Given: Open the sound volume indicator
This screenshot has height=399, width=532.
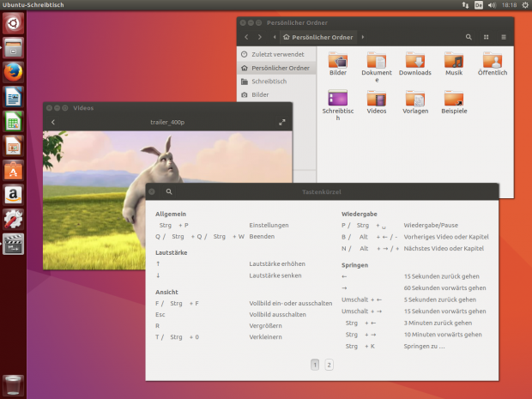Looking at the screenshot, I should (492, 5).
